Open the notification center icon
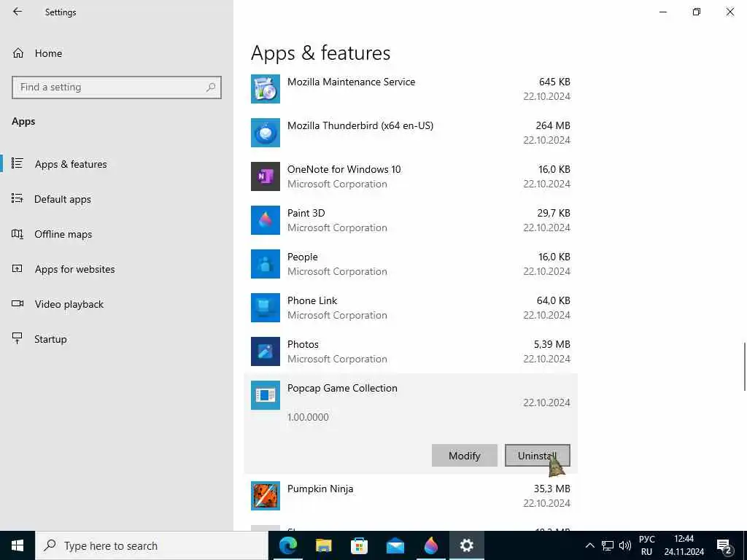The image size is (747, 560). tap(724, 545)
